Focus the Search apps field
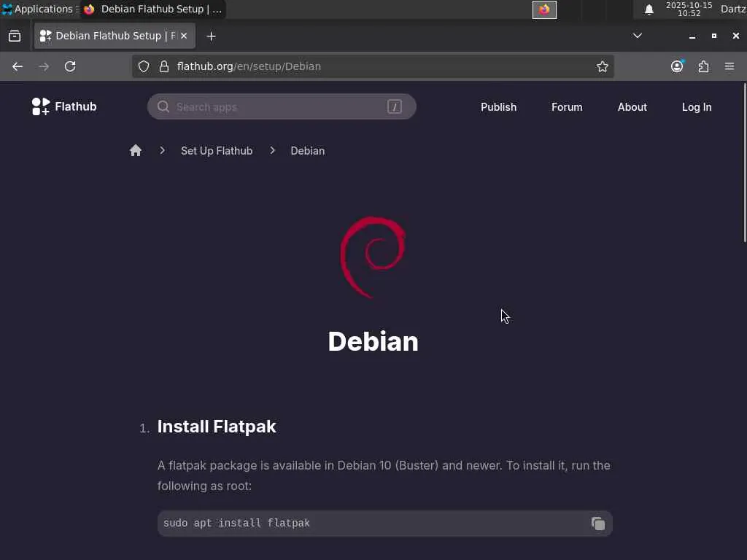Viewport: 747px width, 560px height. coord(282,106)
